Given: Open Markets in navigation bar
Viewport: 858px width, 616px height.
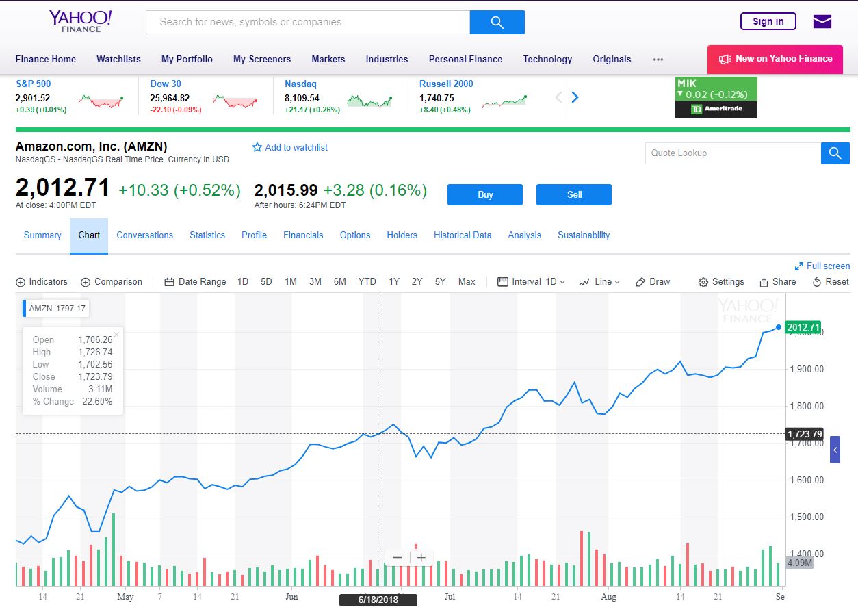Looking at the screenshot, I should click(x=328, y=60).
